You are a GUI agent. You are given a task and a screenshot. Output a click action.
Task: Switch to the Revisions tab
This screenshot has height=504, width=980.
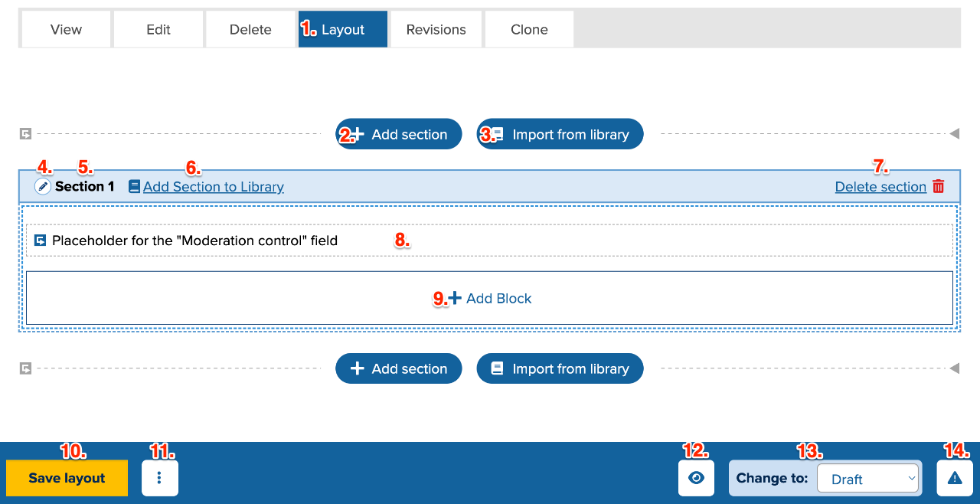[x=436, y=30]
